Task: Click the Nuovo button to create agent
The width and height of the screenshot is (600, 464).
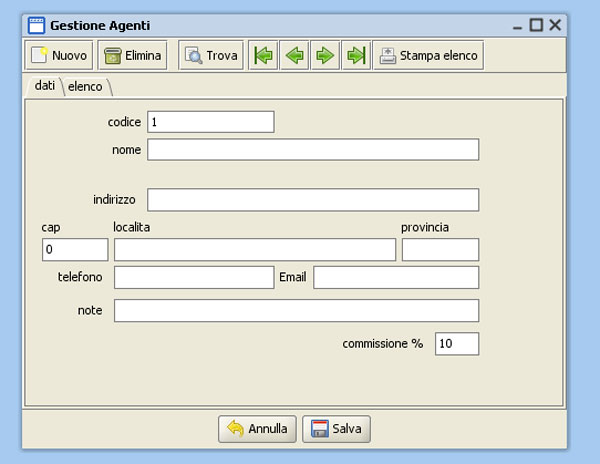Action: click(59, 56)
